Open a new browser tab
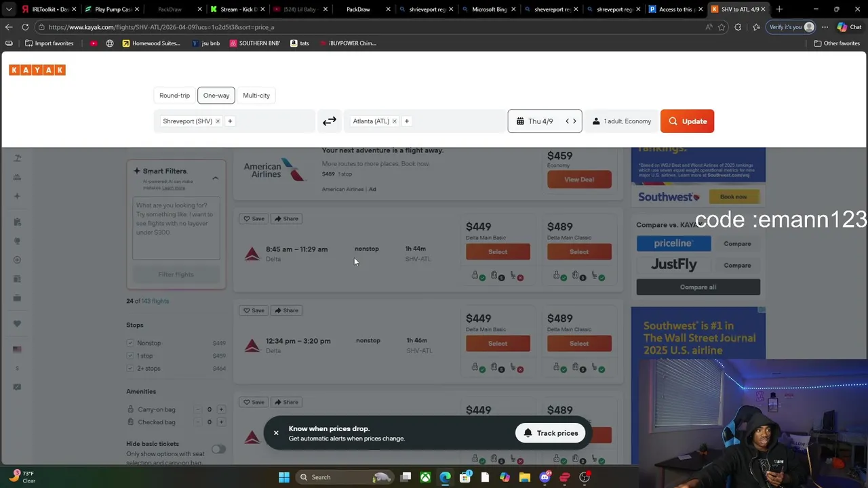Screen dimensions: 868x488 (779, 9)
